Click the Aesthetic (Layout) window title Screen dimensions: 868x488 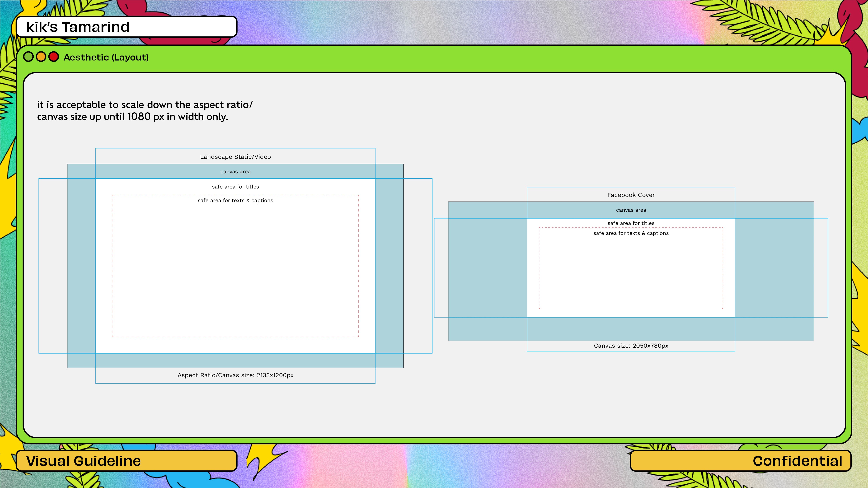coord(106,58)
